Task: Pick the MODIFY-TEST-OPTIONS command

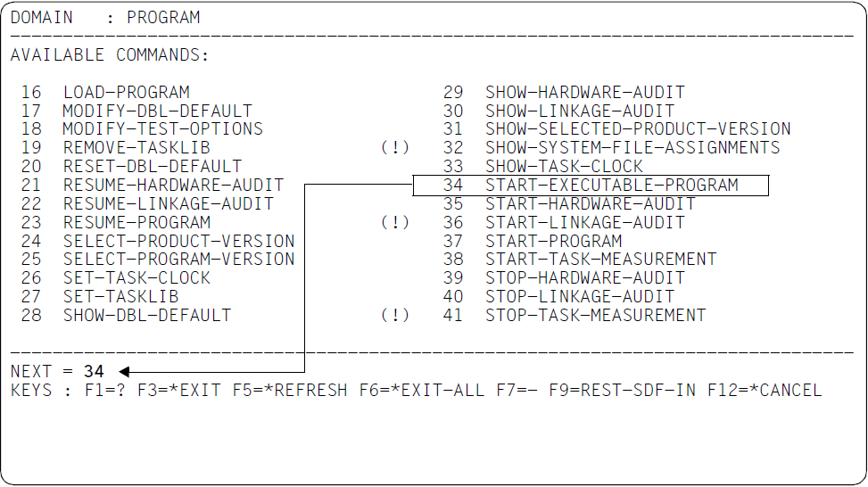Action: pyautogui.click(x=162, y=129)
